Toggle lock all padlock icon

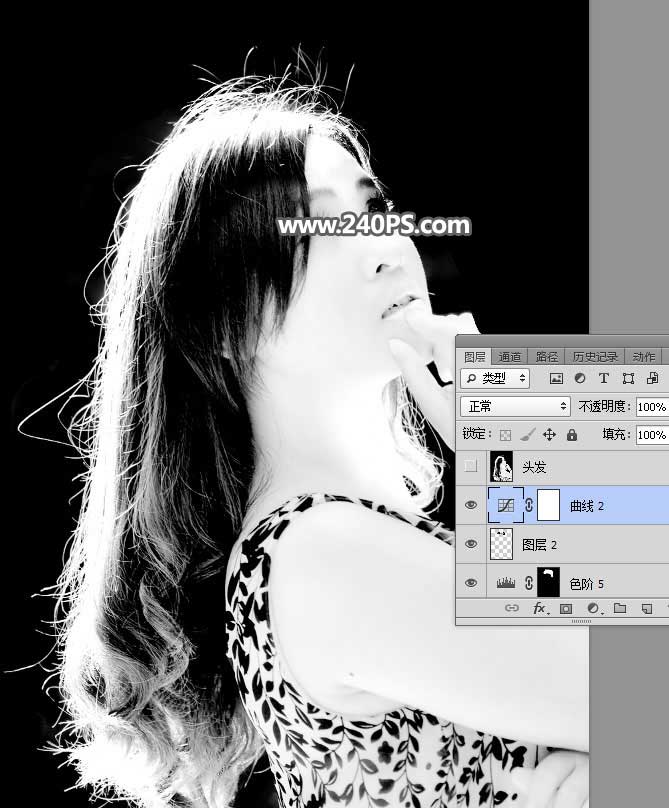(x=572, y=435)
